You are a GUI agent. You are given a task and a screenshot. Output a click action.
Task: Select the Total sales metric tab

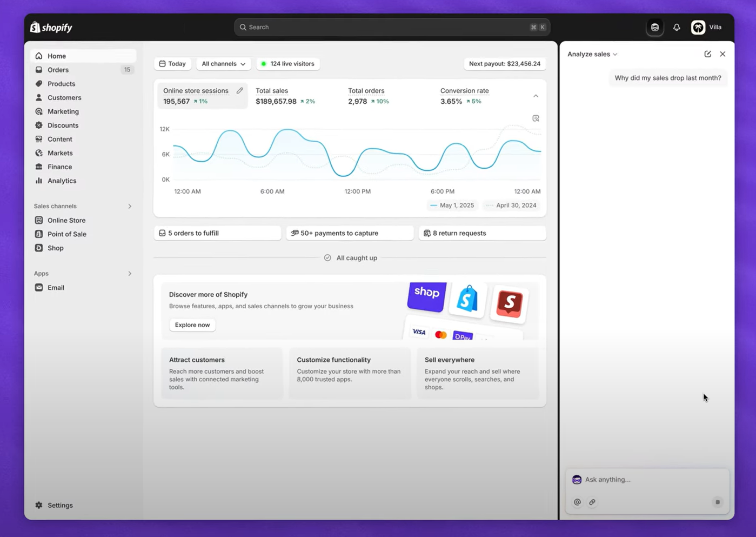pos(295,96)
